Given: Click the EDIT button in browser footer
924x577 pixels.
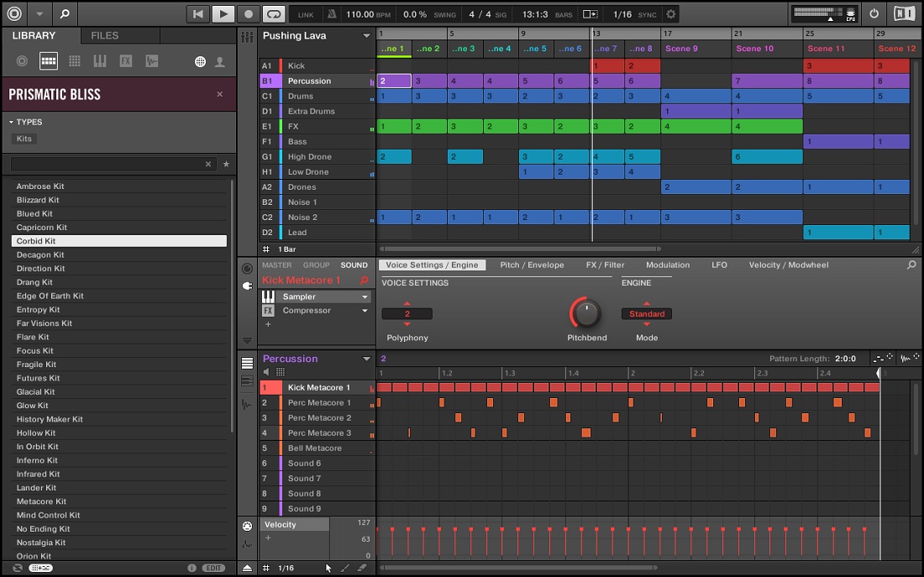Looking at the screenshot, I should tap(213, 569).
